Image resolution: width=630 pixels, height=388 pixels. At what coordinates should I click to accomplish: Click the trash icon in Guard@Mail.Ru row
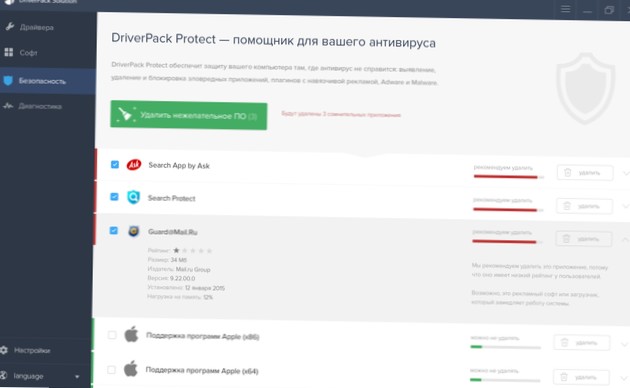[x=566, y=239]
